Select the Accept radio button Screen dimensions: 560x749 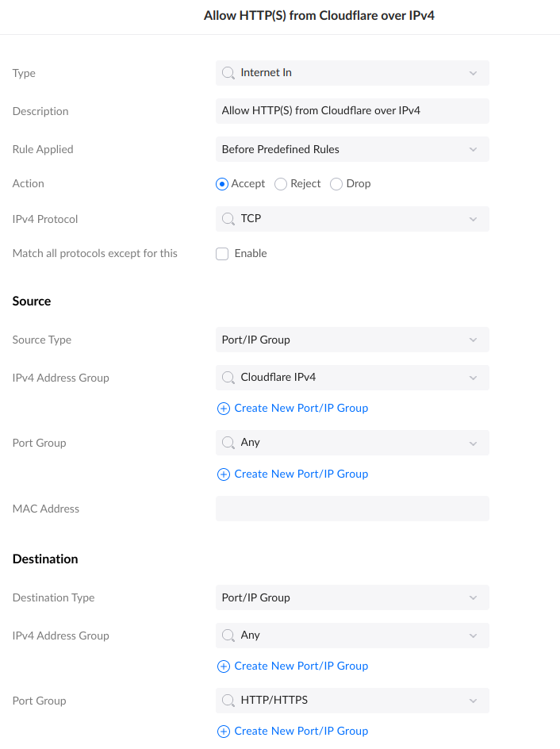[222, 183]
